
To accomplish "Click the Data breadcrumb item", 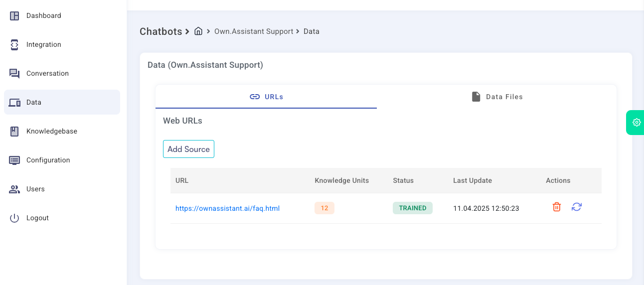I will tap(312, 31).
